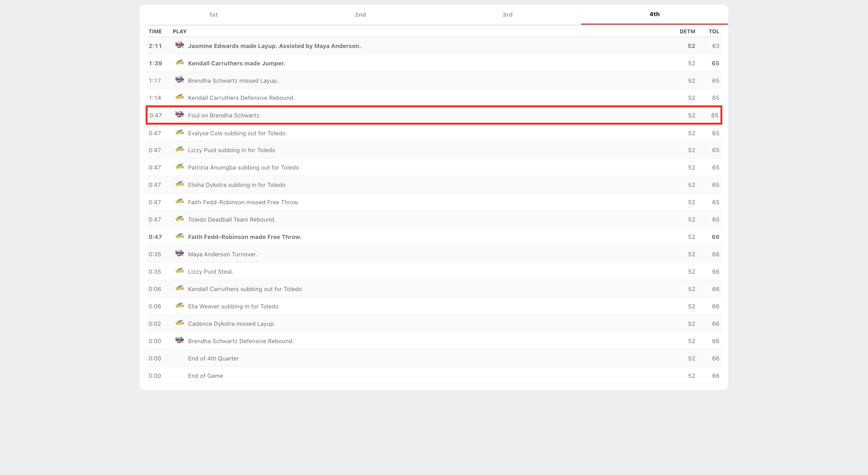This screenshot has width=868, height=475.
Task: Click the Ella Weaver subbing in play
Action: (x=233, y=306)
